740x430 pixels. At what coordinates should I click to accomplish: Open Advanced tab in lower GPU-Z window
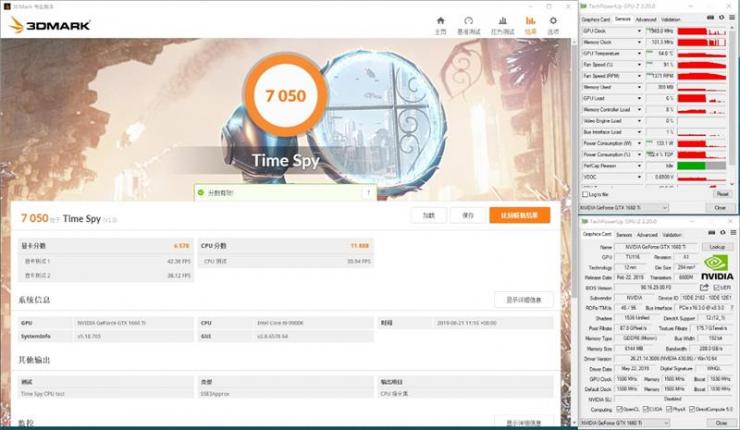click(647, 235)
